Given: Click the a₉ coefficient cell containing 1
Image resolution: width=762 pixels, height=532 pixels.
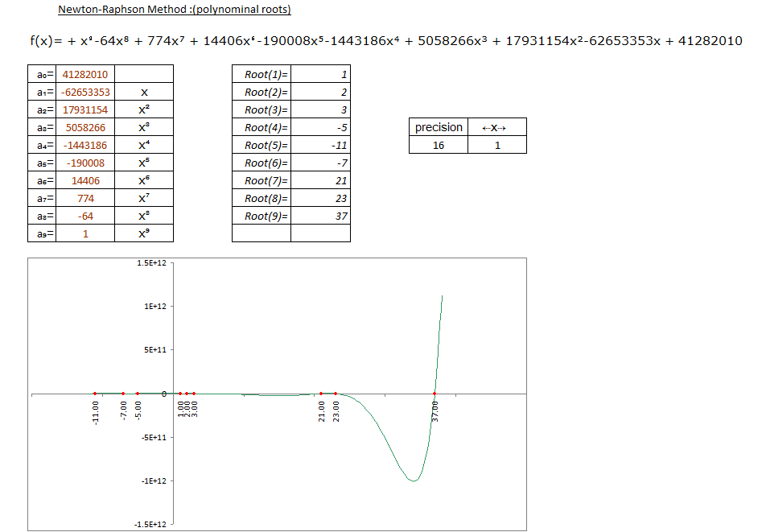Looking at the screenshot, I should click(85, 233).
